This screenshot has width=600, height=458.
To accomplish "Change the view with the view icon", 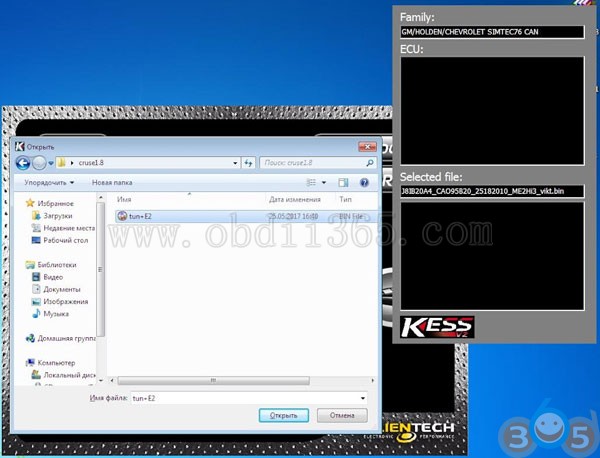I will 311,183.
